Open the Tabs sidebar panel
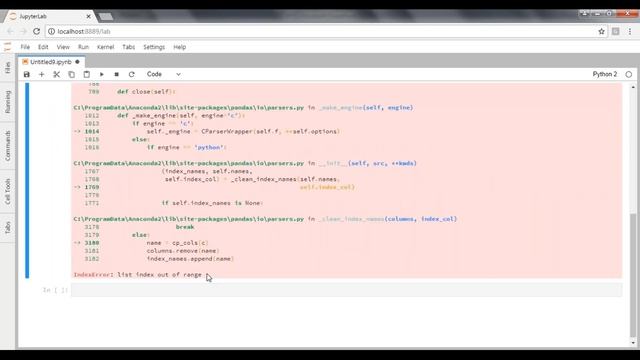640x360 pixels. click(x=8, y=228)
